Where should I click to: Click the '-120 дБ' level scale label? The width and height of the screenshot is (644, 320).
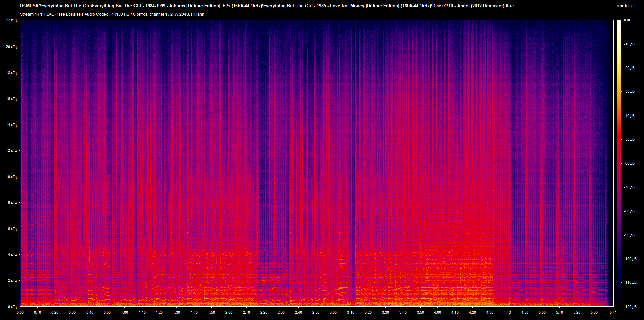click(x=630, y=307)
